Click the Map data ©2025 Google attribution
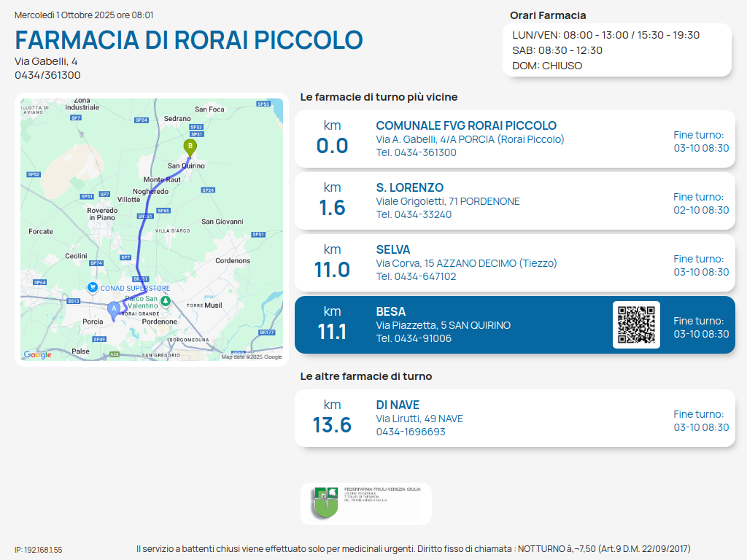The width and height of the screenshot is (747, 560). (252, 357)
